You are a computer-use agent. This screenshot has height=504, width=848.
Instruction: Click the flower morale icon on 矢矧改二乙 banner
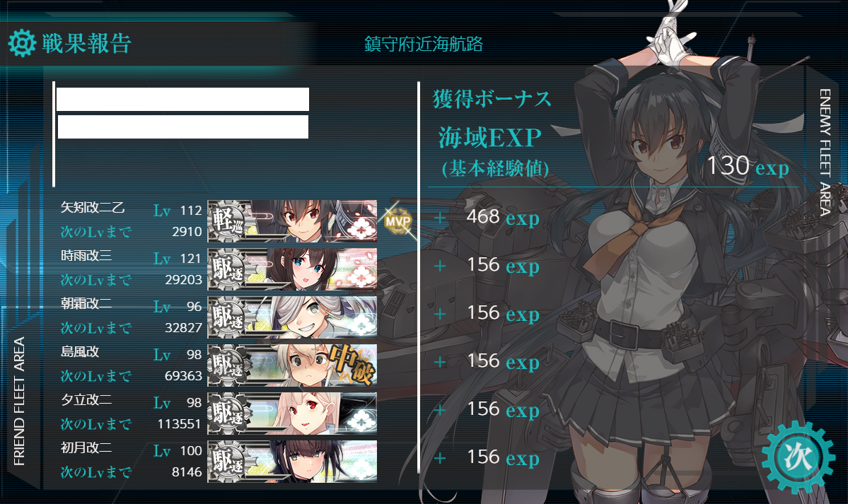click(361, 230)
